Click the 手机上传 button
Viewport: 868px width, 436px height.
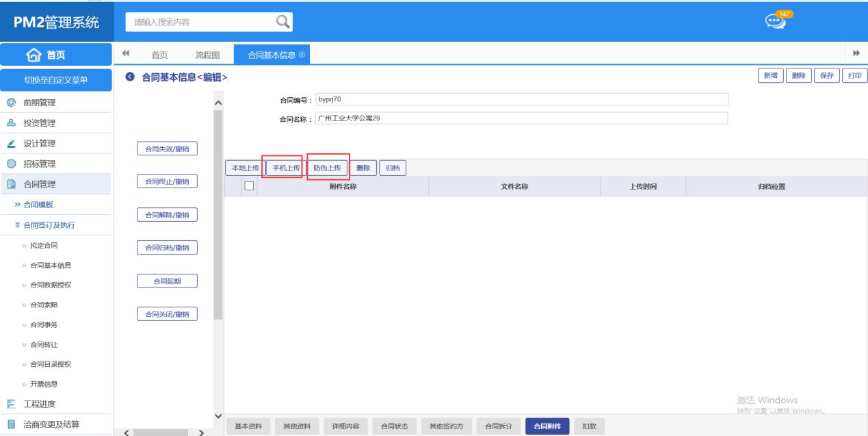(282, 168)
